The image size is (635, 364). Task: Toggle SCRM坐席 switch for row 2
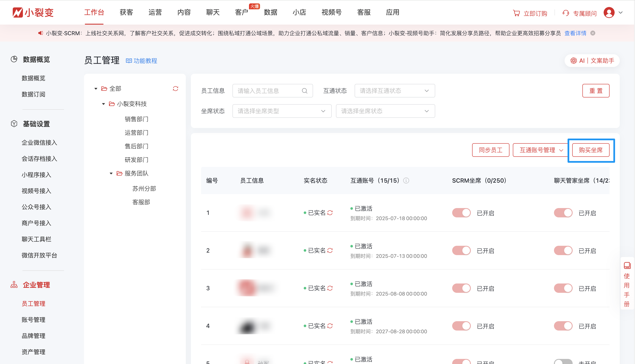(x=461, y=250)
